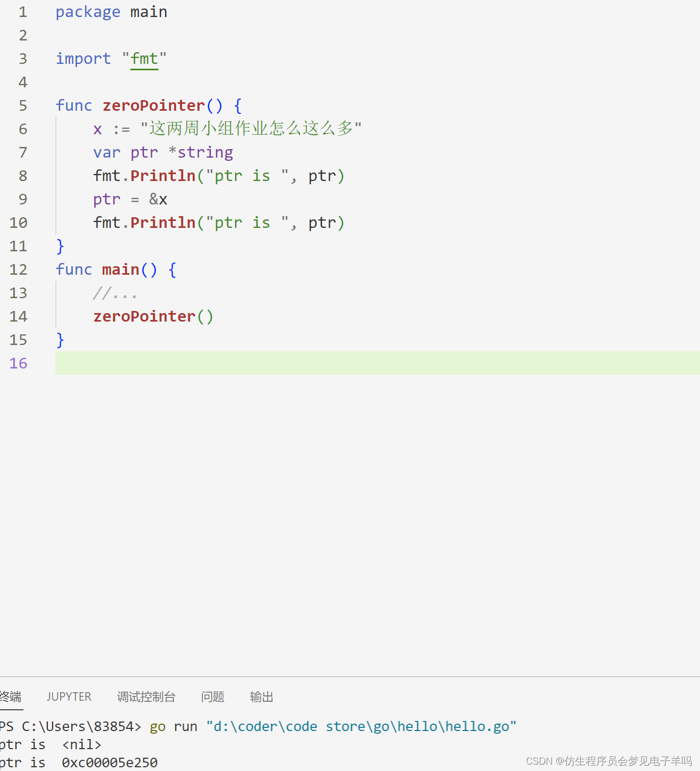Click '&x' expression on line 9

pos(158,199)
